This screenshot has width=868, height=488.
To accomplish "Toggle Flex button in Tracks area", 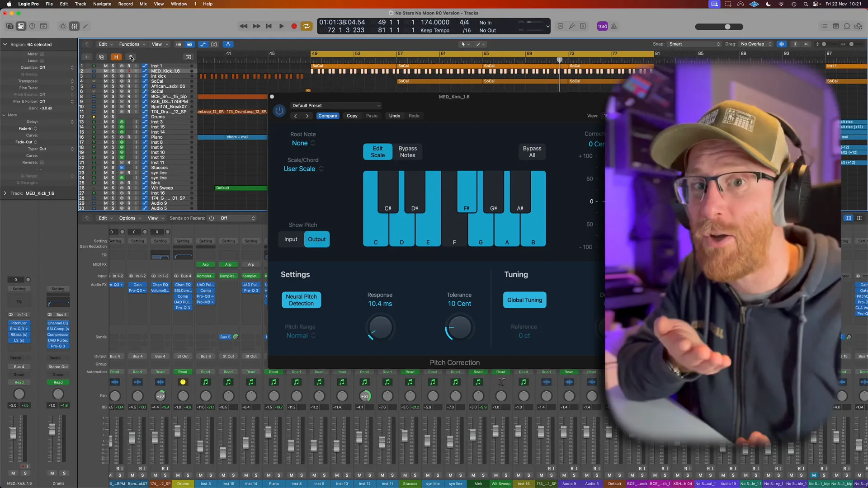I will [x=214, y=44].
